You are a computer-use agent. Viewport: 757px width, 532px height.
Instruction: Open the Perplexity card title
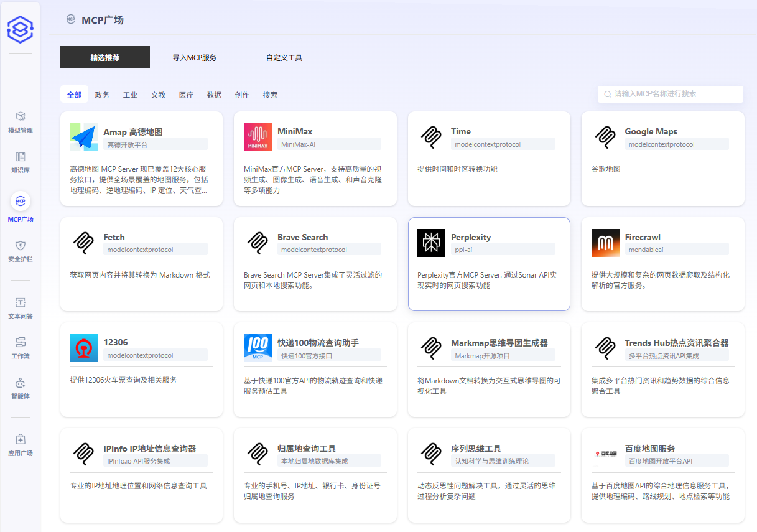[471, 237]
